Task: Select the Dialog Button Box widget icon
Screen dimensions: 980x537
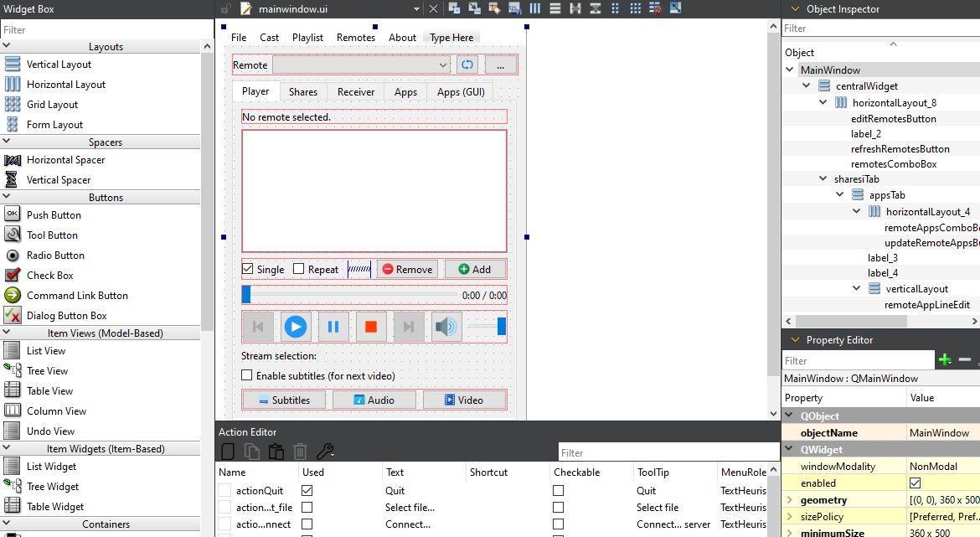Action: (13, 316)
